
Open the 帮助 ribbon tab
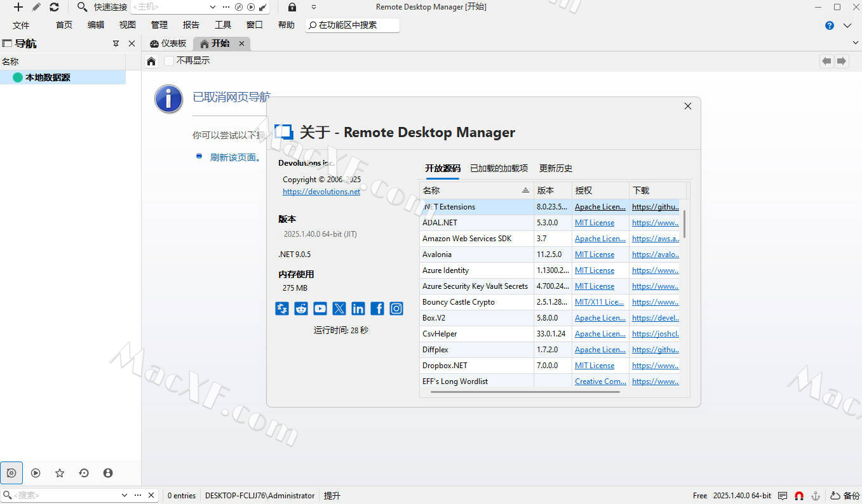point(286,25)
